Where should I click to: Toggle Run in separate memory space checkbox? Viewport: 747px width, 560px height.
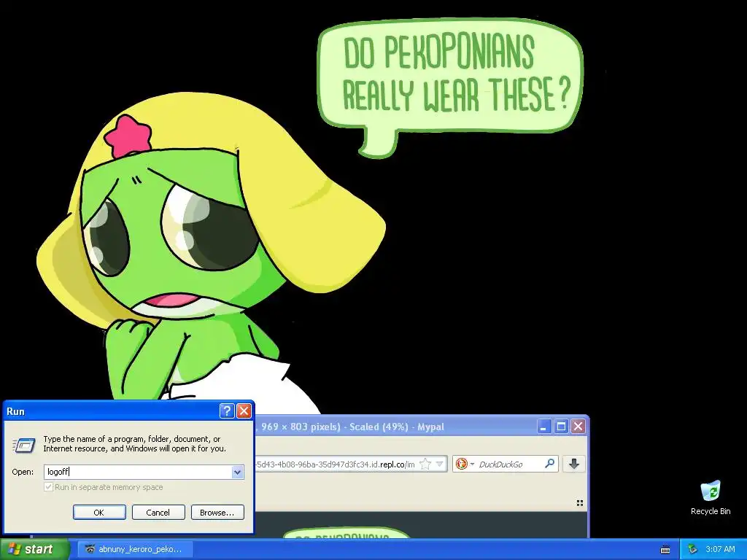48,487
